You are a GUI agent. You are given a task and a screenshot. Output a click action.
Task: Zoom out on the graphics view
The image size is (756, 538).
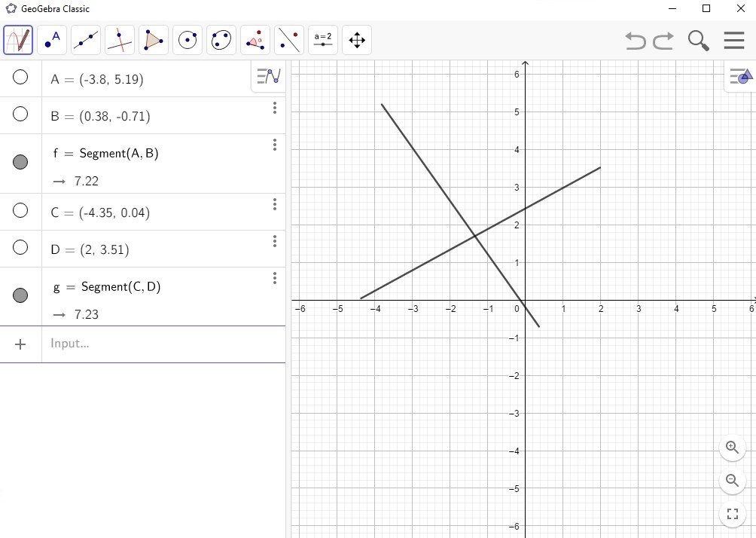tap(733, 481)
